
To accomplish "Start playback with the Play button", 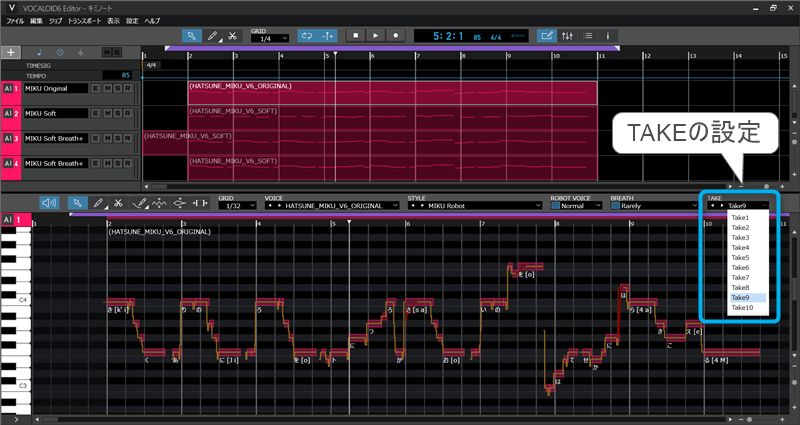I will tap(376, 36).
